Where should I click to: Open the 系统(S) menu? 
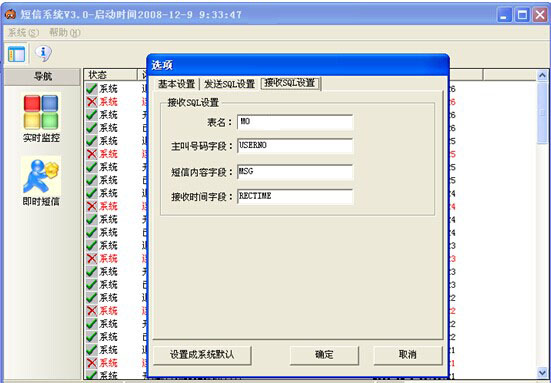click(23, 33)
